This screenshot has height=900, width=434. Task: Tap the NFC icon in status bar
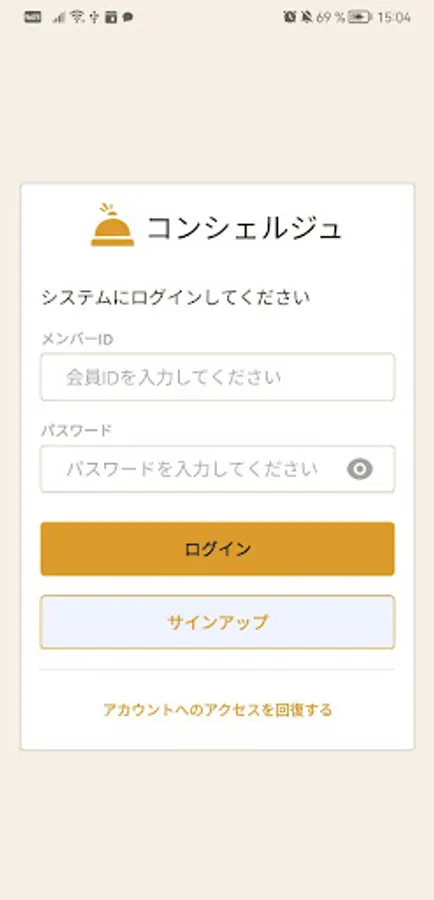tap(33, 17)
